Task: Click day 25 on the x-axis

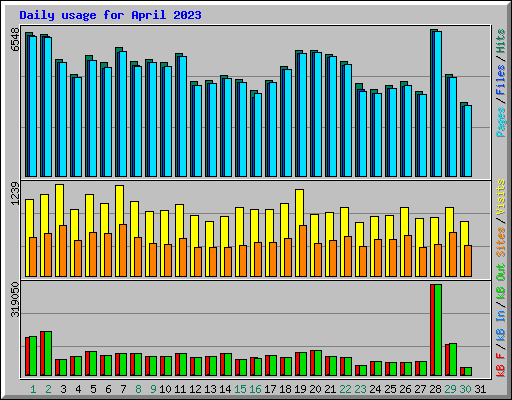Action: (390, 389)
